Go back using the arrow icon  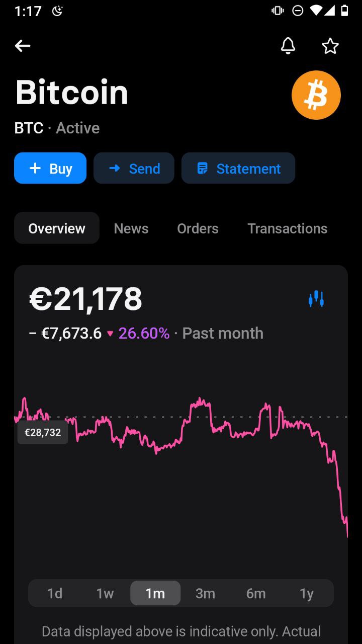23,46
